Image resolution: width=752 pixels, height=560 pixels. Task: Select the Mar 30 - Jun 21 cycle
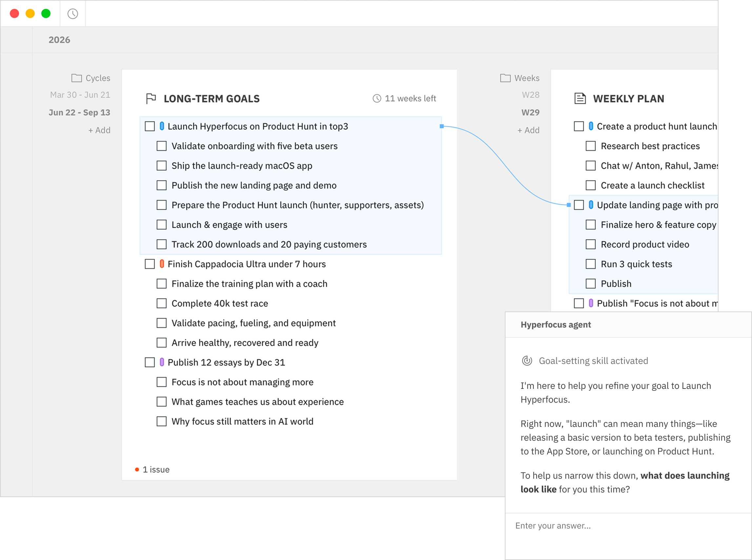coord(80,94)
